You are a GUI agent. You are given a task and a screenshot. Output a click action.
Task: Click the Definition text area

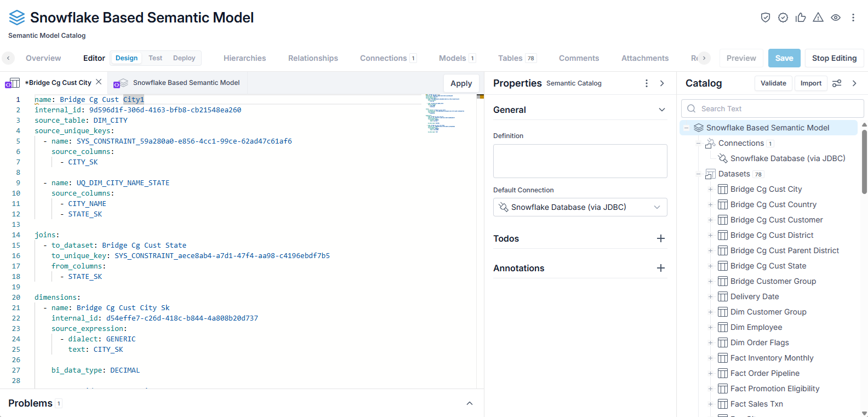(580, 161)
